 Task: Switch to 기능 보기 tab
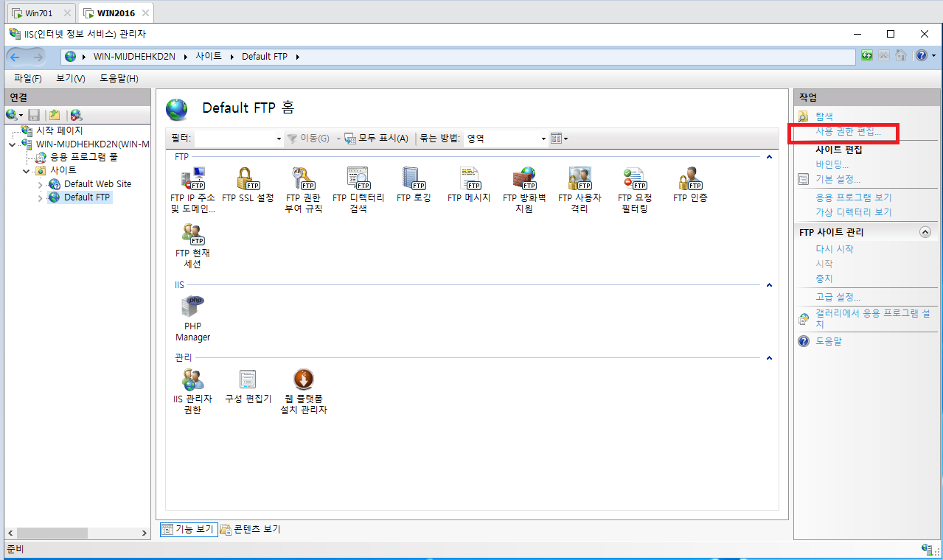coord(189,529)
